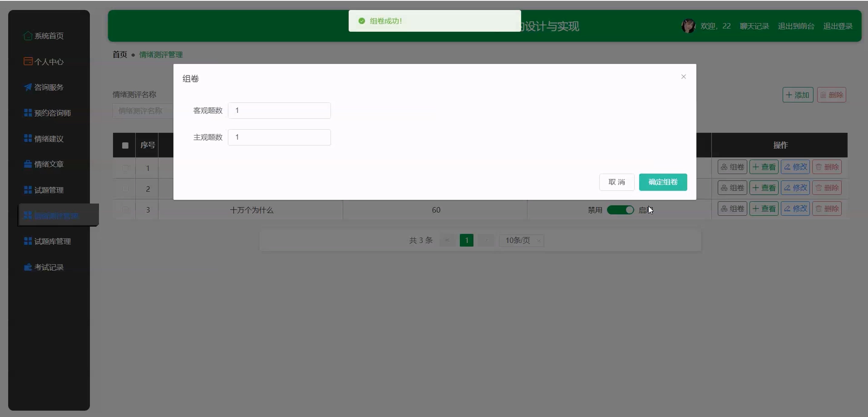Screen dimensions: 868x417
Task: Click the 情绪文章 briefcase icon
Action: pos(28,164)
